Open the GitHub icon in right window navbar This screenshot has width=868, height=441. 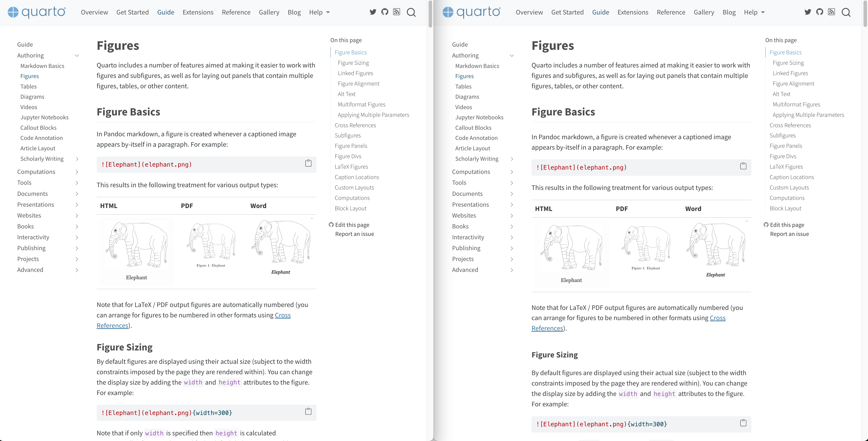click(x=820, y=12)
